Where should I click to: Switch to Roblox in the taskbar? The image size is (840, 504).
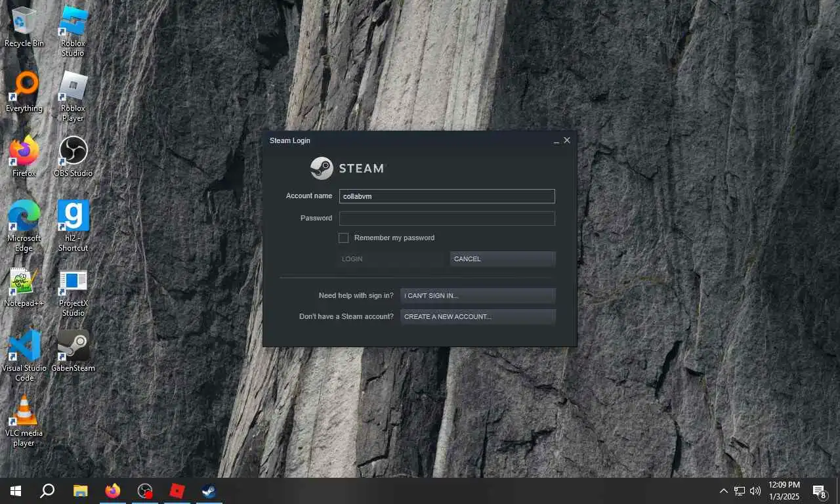point(177,491)
